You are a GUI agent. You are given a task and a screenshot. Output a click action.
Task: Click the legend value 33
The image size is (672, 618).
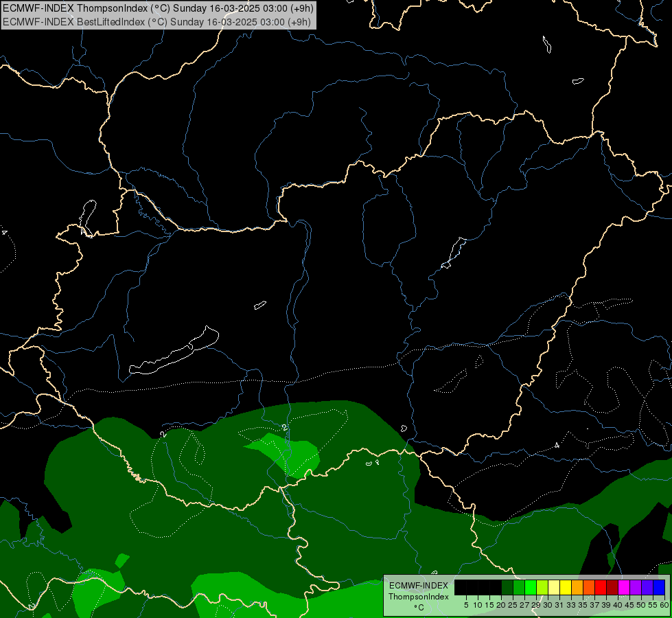click(x=571, y=605)
